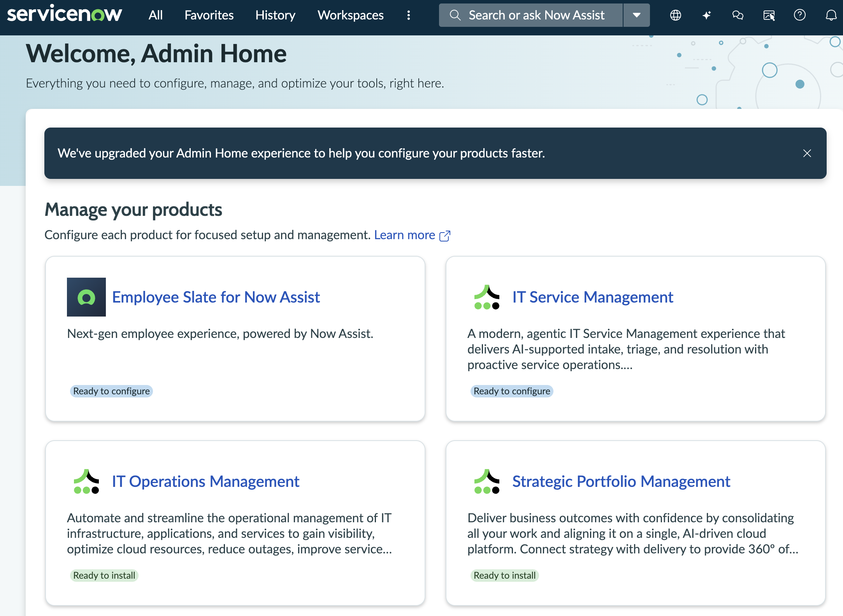Dismiss the Admin Home upgrade banner
The image size is (843, 616).
pos(807,153)
